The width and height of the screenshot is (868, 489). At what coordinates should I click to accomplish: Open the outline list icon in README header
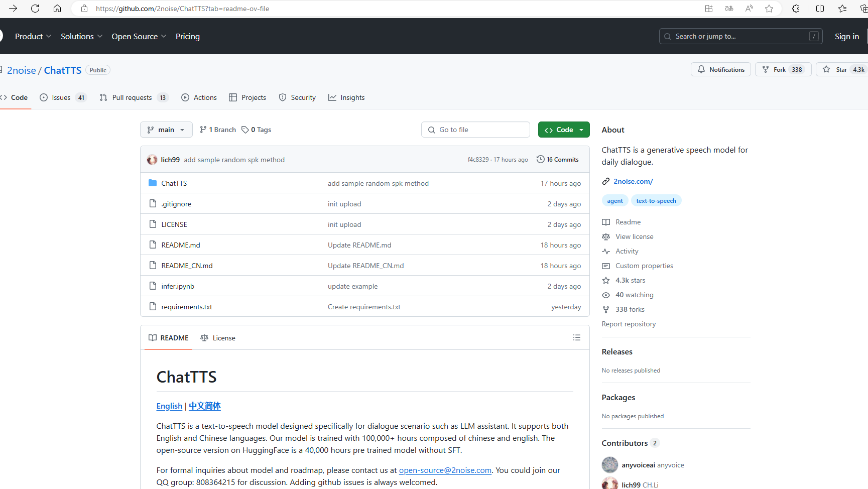[x=577, y=338]
